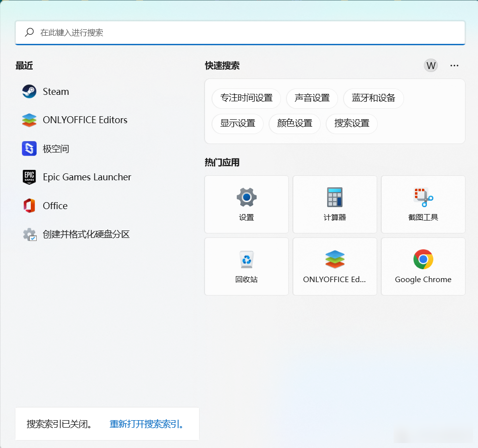This screenshot has width=478, height=448.
Task: Open the W account avatar
Action: click(x=431, y=66)
